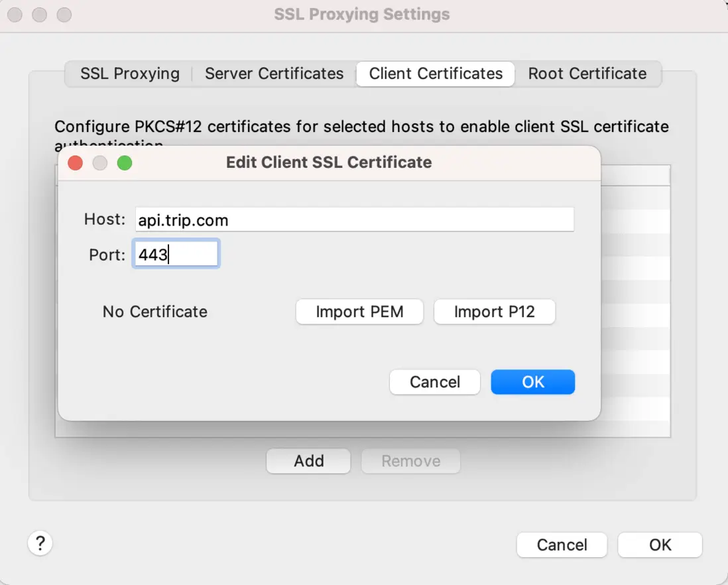Click OK at the bottom of SSL Proxying Settings

click(660, 545)
